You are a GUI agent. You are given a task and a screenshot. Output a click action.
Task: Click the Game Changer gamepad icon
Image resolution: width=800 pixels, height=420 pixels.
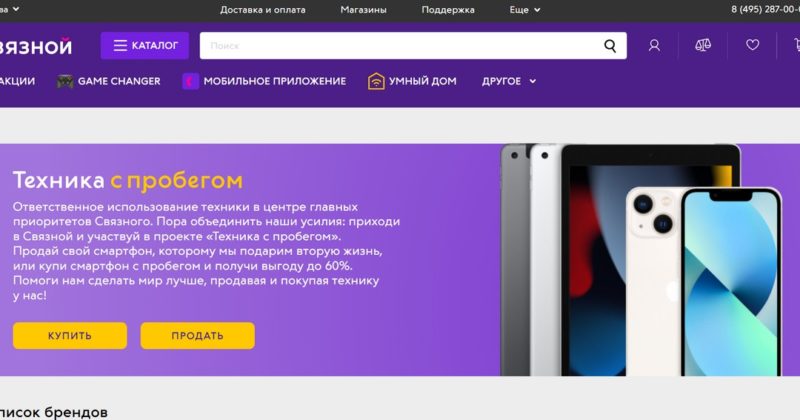[65, 81]
